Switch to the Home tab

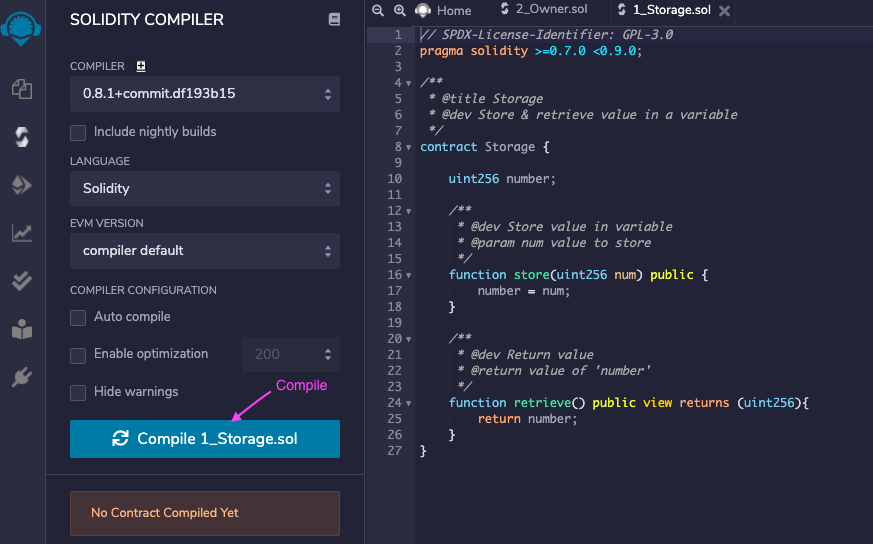[444, 11]
